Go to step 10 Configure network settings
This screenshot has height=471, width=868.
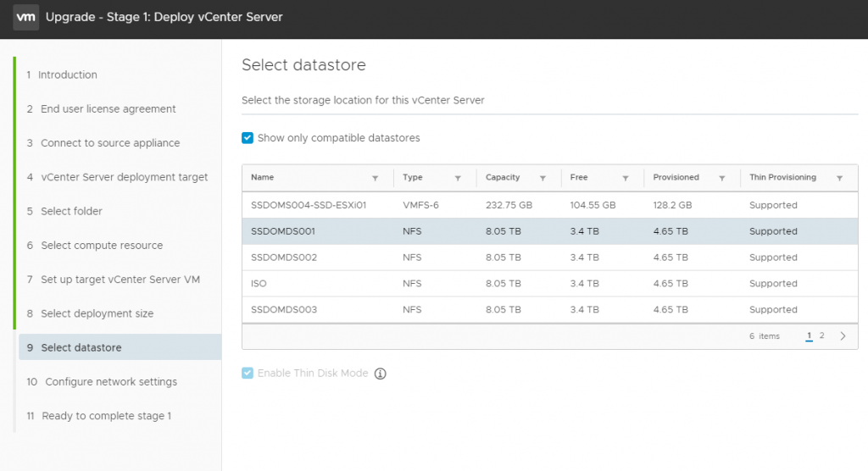[x=103, y=382]
